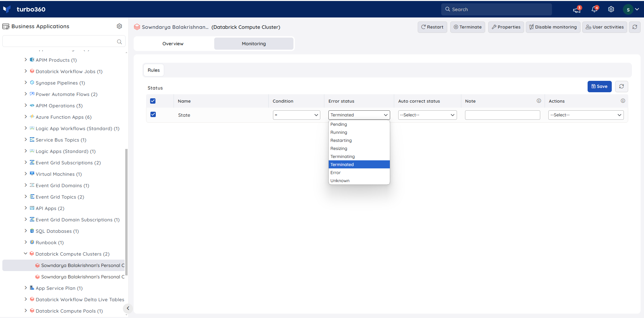The height and width of the screenshot is (318, 644).
Task: Click the Restart button
Action: [432, 27]
